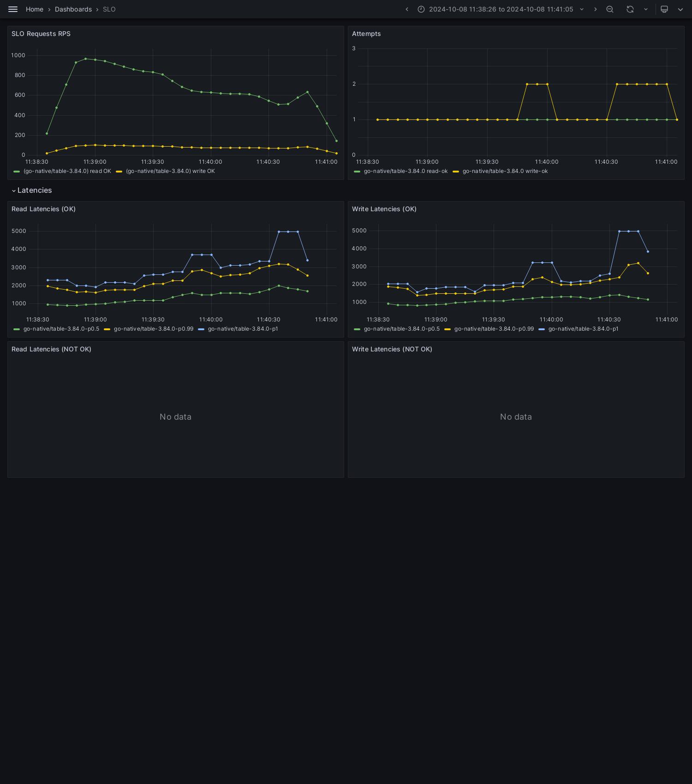Click green color swatch for read OK
Viewport: 692px width, 784px height.
(x=17, y=172)
